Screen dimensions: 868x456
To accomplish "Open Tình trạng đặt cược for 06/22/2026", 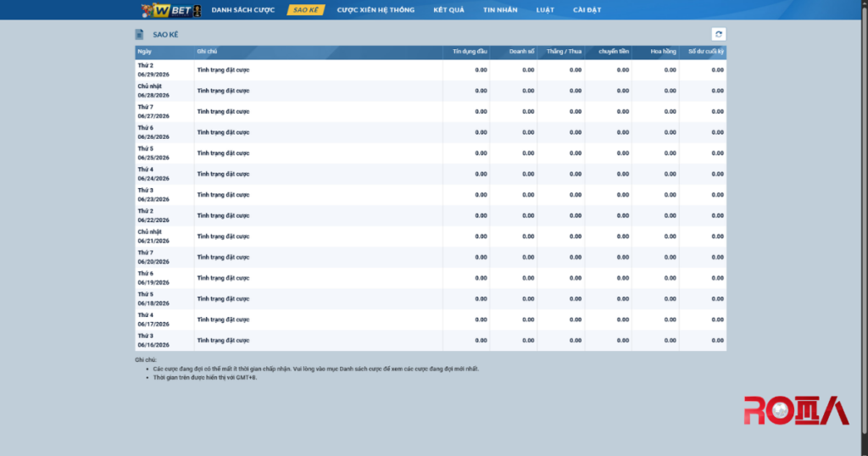I will pyautogui.click(x=223, y=216).
